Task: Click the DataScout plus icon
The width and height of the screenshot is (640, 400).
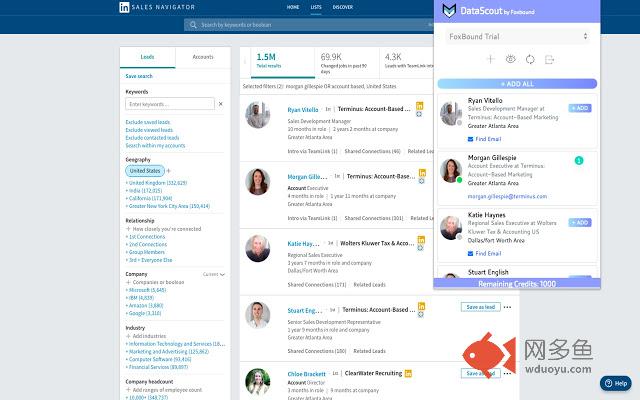Action: (x=490, y=60)
